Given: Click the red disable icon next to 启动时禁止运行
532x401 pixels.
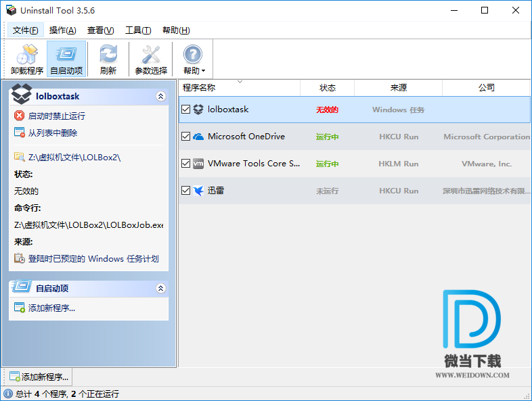Looking at the screenshot, I should pyautogui.click(x=20, y=116).
